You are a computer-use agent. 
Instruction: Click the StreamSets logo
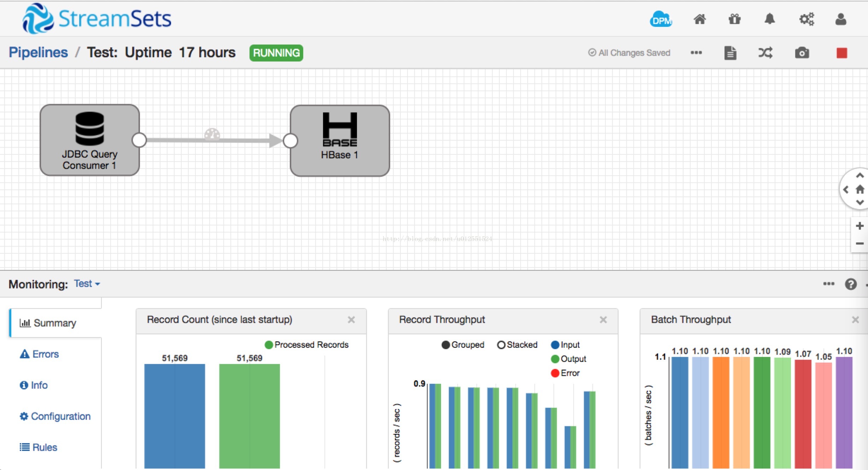97,18
